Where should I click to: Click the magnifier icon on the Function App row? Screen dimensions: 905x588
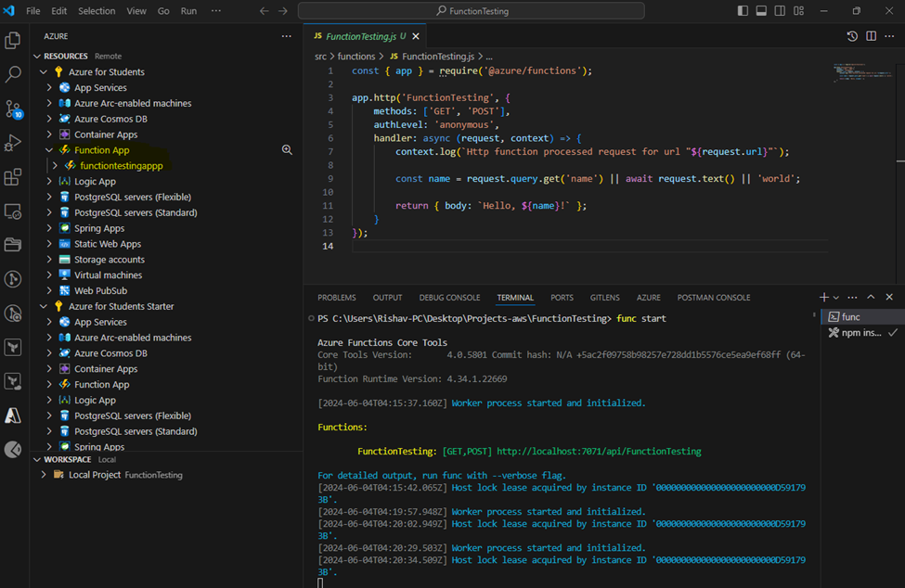(287, 150)
